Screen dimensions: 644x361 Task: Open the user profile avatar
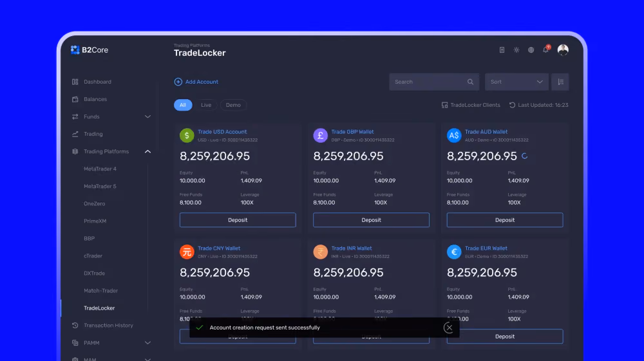(x=563, y=50)
